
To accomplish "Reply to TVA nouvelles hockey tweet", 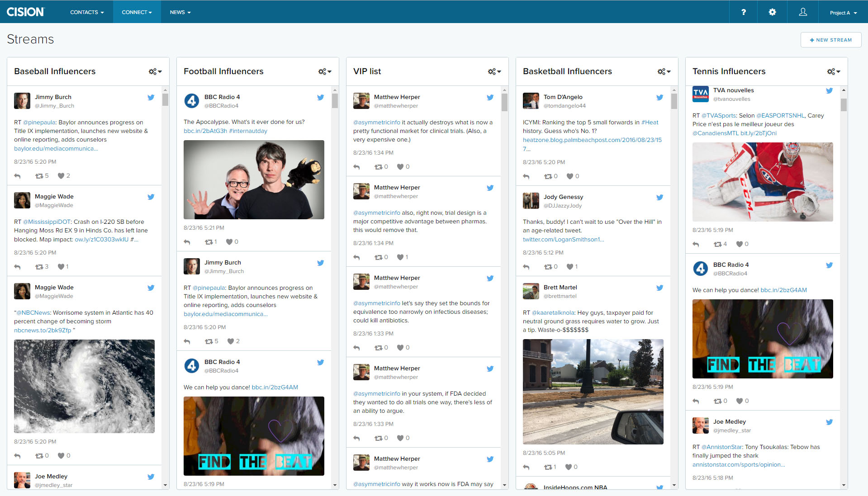I will coord(696,244).
